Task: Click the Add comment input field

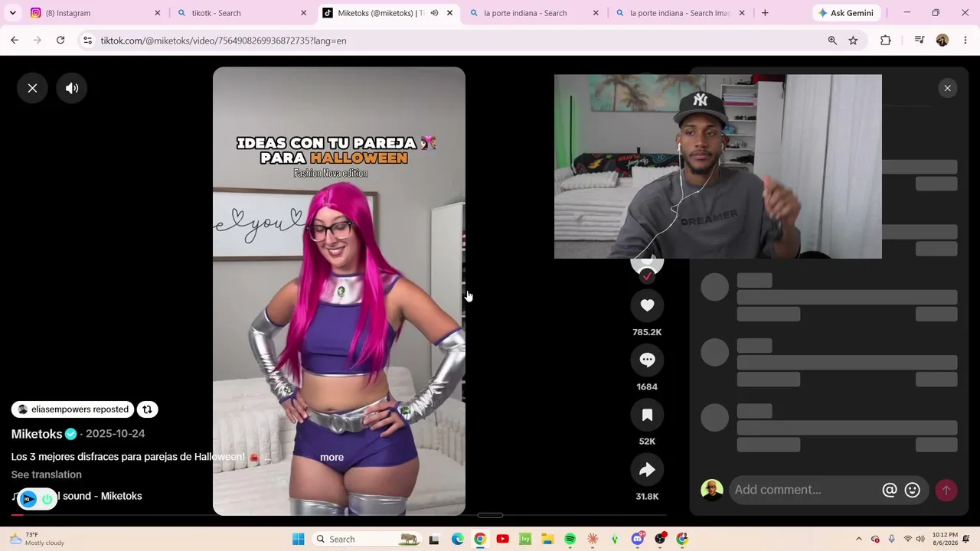Action: pyautogui.click(x=804, y=490)
